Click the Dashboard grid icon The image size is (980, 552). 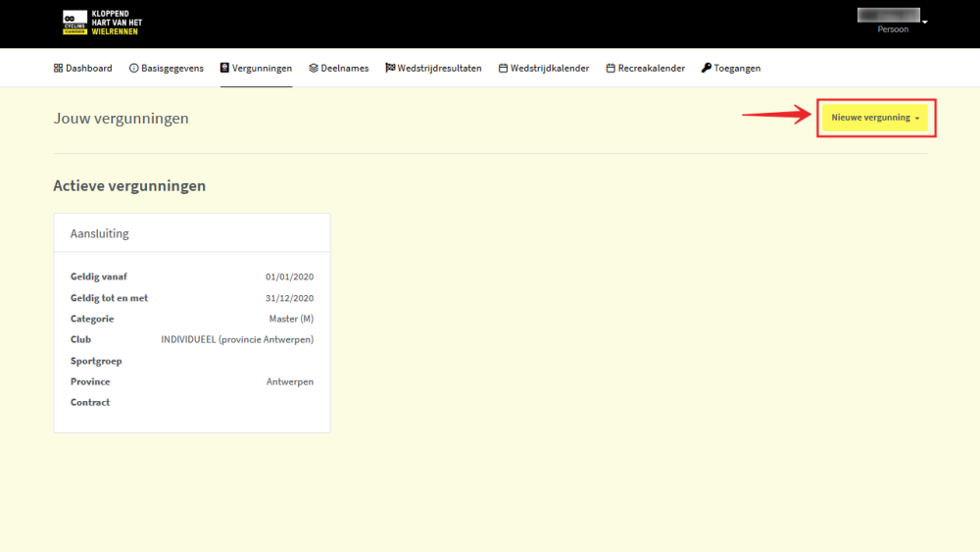click(x=58, y=68)
